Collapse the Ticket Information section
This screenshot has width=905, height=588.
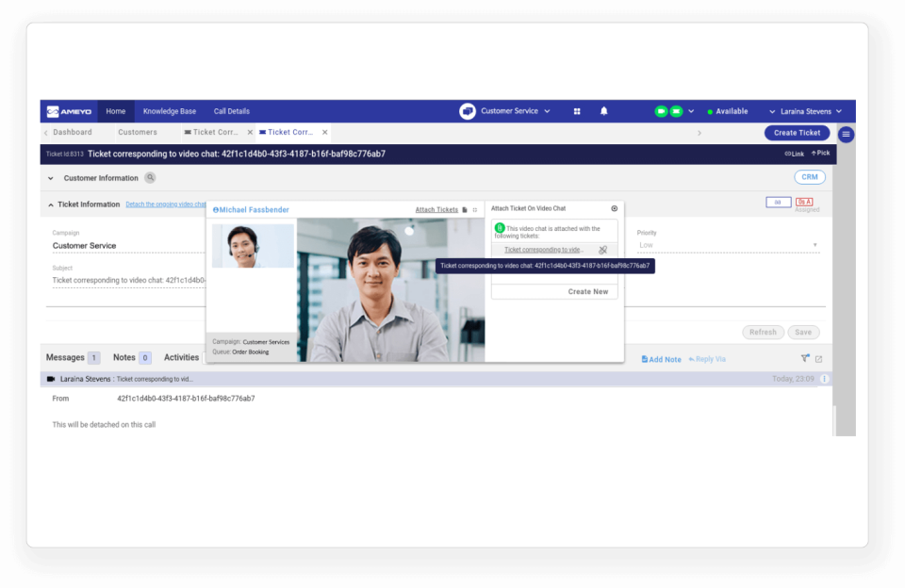(50, 204)
